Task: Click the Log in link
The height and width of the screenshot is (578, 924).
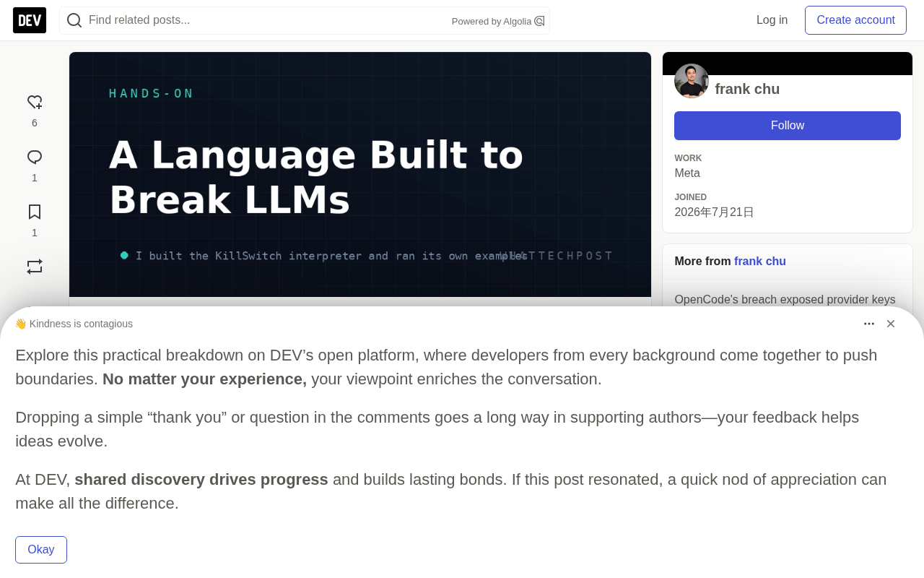Action: 772,20
